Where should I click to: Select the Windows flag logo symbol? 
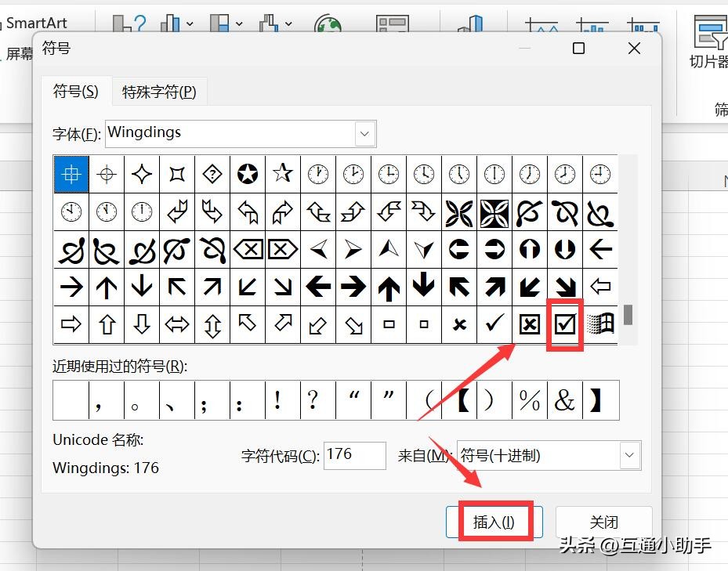tap(600, 324)
